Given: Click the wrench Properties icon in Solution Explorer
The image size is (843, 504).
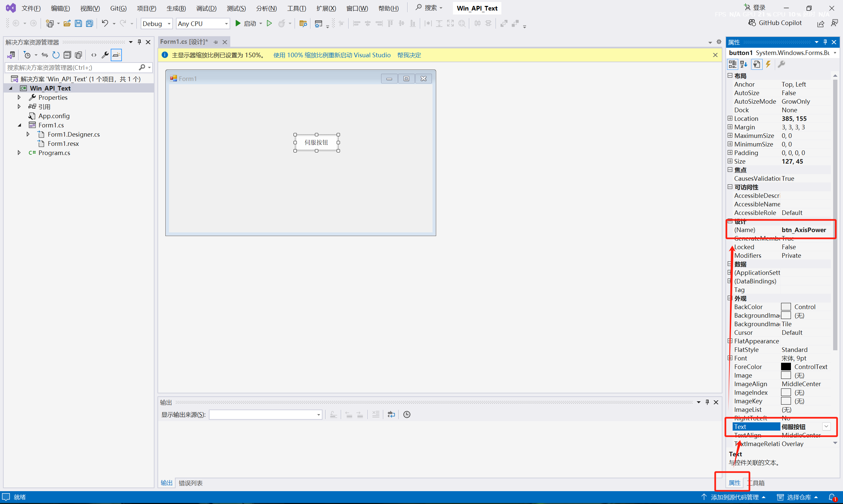Looking at the screenshot, I should tap(105, 55).
